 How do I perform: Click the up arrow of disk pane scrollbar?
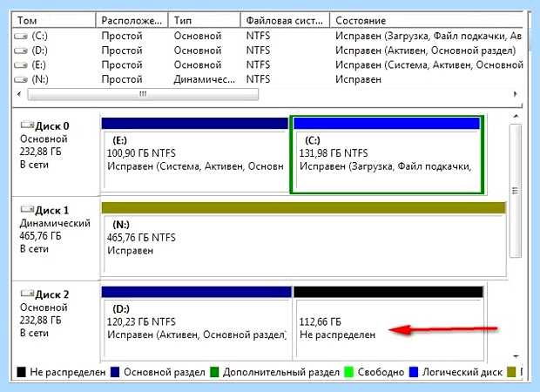pos(516,117)
